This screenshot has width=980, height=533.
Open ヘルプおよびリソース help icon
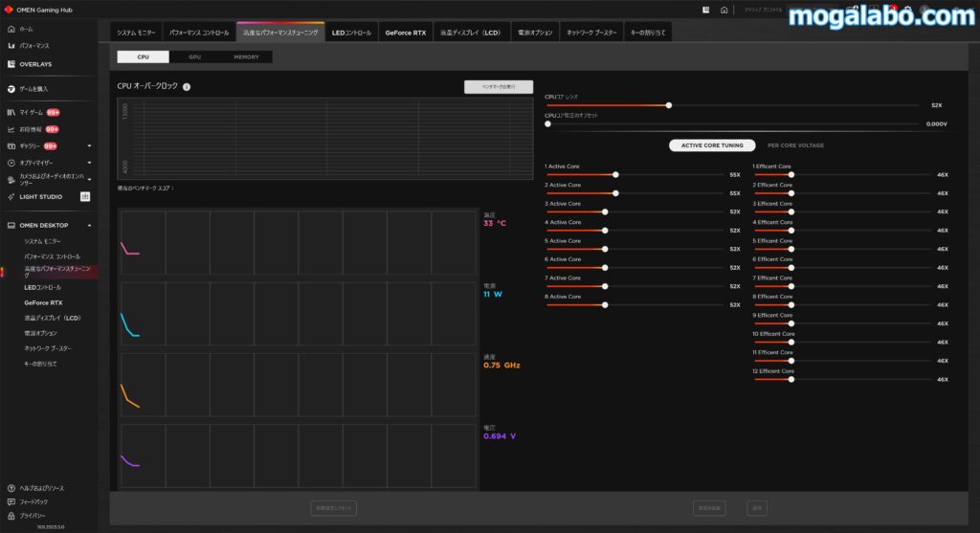tap(11, 488)
